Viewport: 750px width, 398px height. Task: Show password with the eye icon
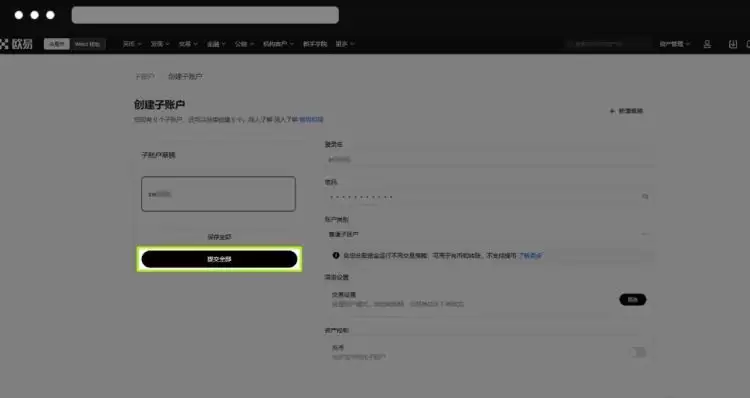(645, 197)
